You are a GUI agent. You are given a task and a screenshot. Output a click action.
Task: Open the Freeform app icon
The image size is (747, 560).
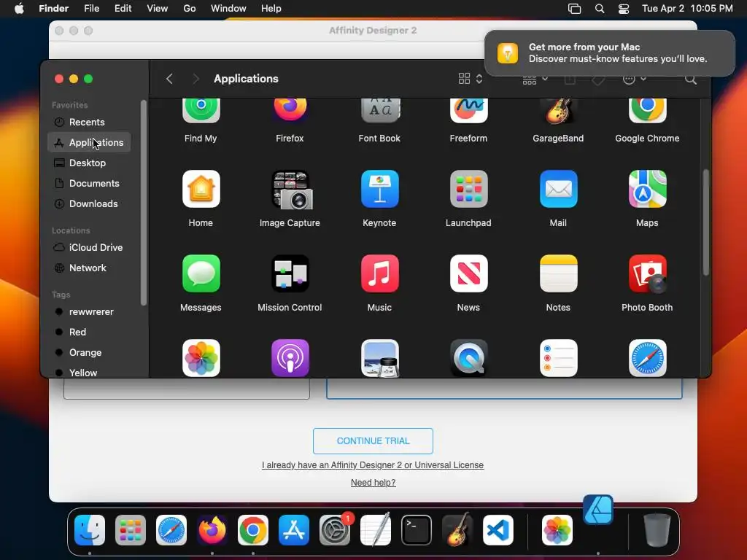click(469, 111)
